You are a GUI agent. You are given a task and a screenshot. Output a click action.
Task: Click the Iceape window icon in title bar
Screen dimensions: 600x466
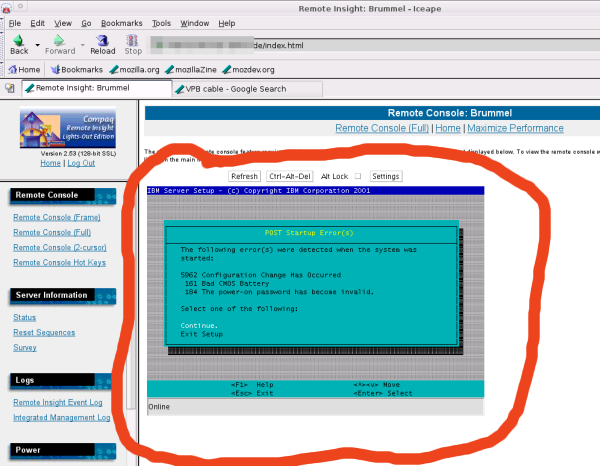6,7
